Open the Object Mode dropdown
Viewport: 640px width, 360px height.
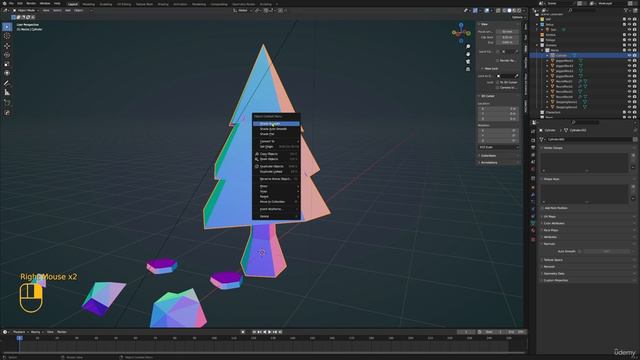[x=27, y=10]
